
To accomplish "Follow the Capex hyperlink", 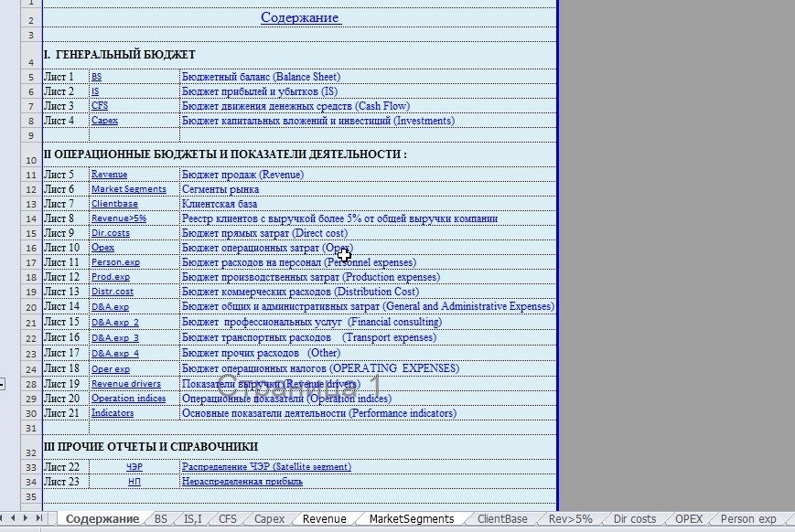I will point(104,120).
